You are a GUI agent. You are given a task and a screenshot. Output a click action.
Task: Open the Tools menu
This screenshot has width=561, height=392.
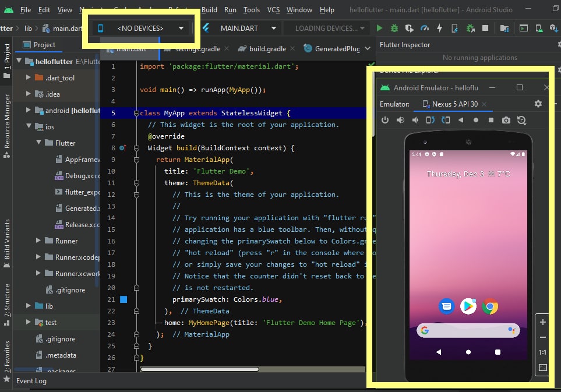point(252,10)
